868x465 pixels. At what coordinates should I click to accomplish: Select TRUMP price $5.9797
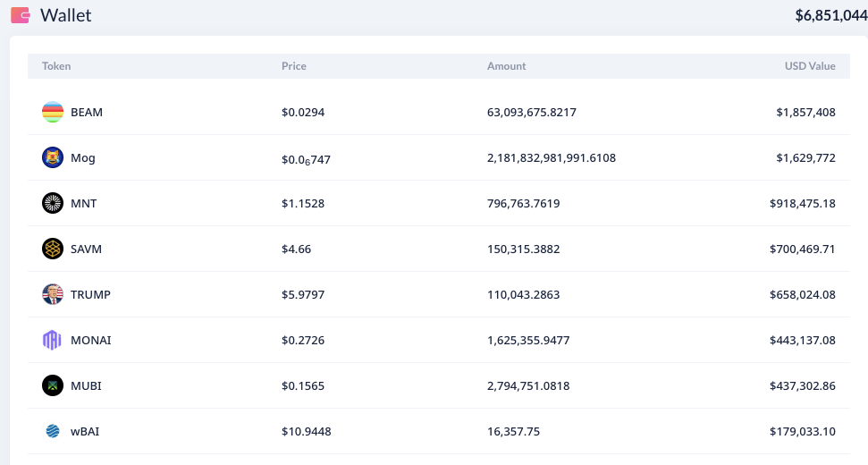[303, 294]
